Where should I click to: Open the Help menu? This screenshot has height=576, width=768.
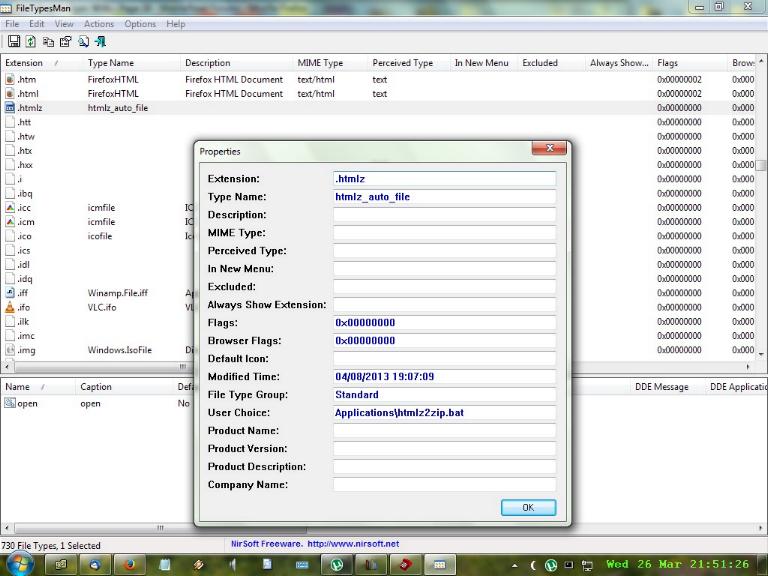click(x=175, y=24)
